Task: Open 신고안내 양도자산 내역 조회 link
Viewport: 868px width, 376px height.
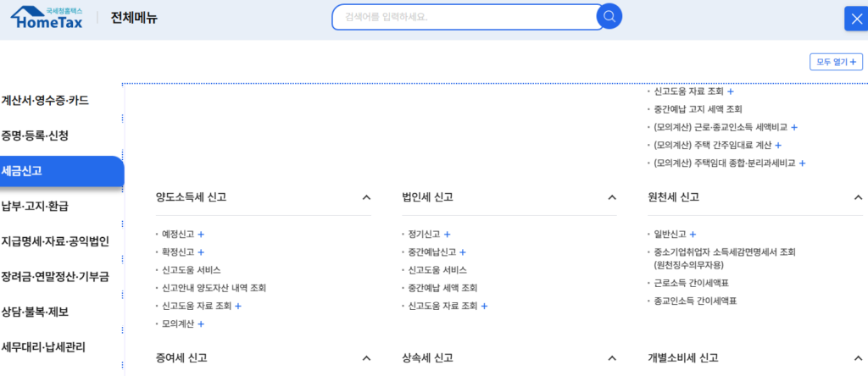Action: click(x=214, y=288)
